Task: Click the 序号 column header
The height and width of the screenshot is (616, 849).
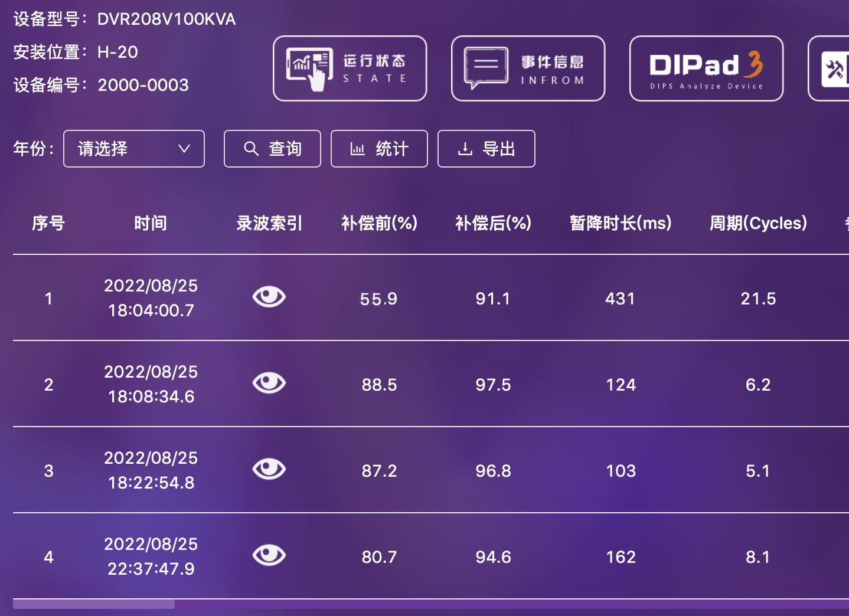Action: tap(48, 223)
